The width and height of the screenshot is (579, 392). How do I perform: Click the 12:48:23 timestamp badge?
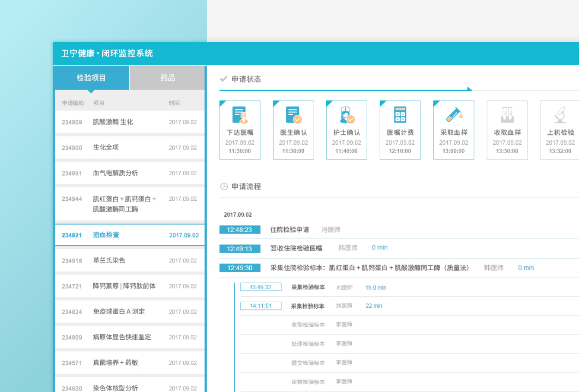click(240, 230)
